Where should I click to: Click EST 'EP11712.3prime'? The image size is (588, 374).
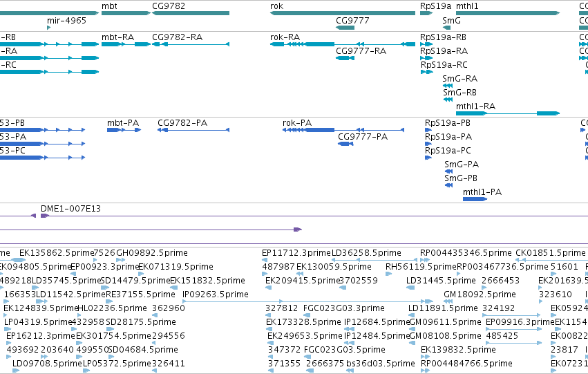(296, 253)
